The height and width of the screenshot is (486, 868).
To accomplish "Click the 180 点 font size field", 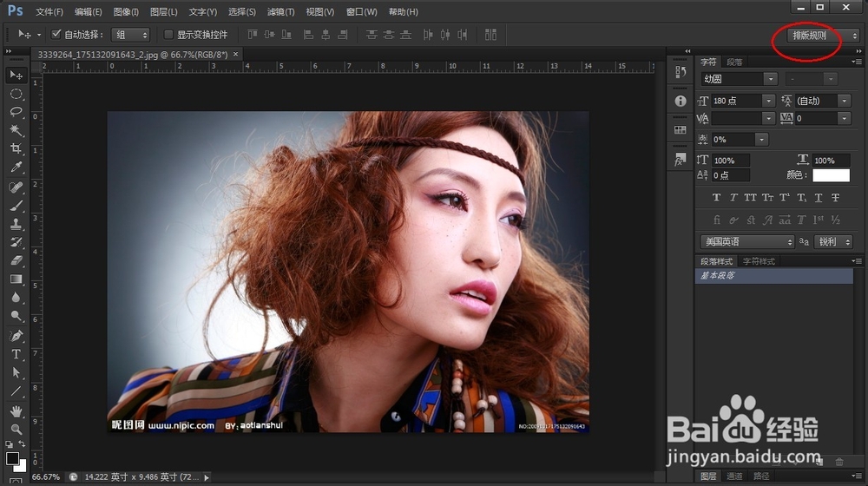I will (736, 101).
